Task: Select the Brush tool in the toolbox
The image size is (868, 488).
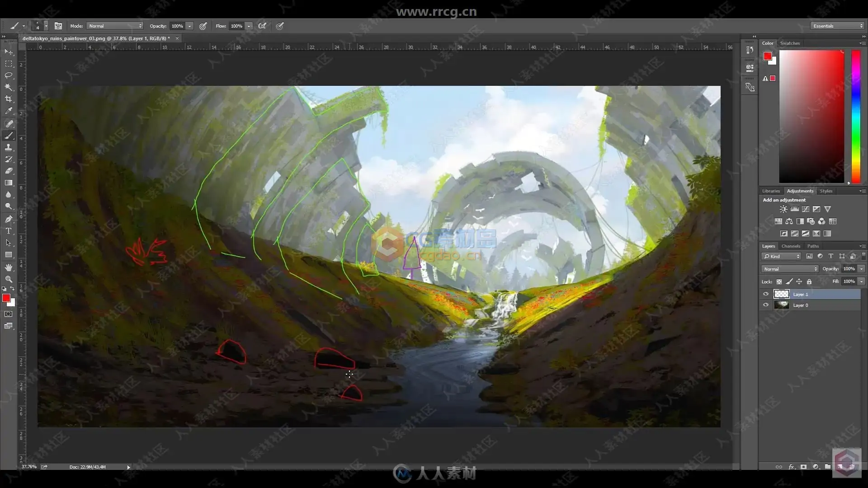Action: pyautogui.click(x=9, y=136)
